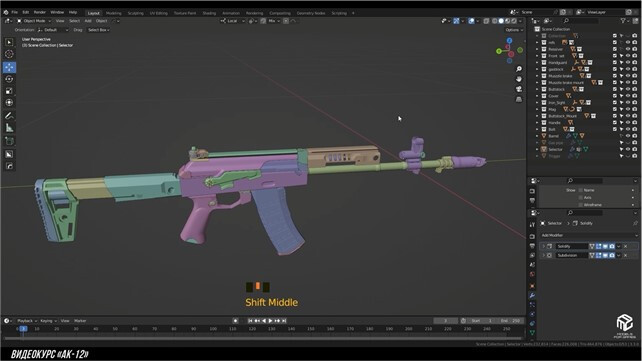Uncheck the Buttstock collection checkbox
The height and width of the screenshot is (361, 642).
click(615, 89)
